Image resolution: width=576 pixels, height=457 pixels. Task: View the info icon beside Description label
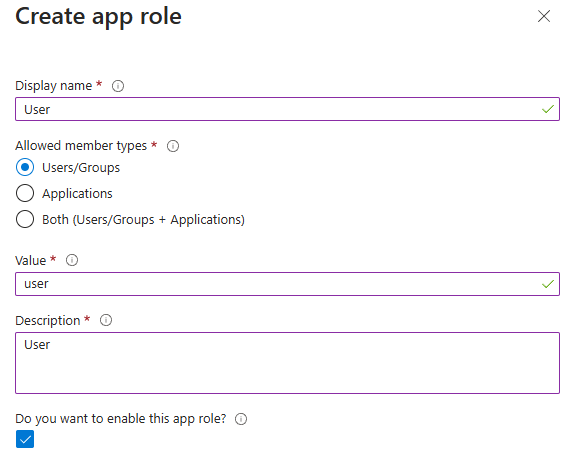pyautogui.click(x=106, y=320)
